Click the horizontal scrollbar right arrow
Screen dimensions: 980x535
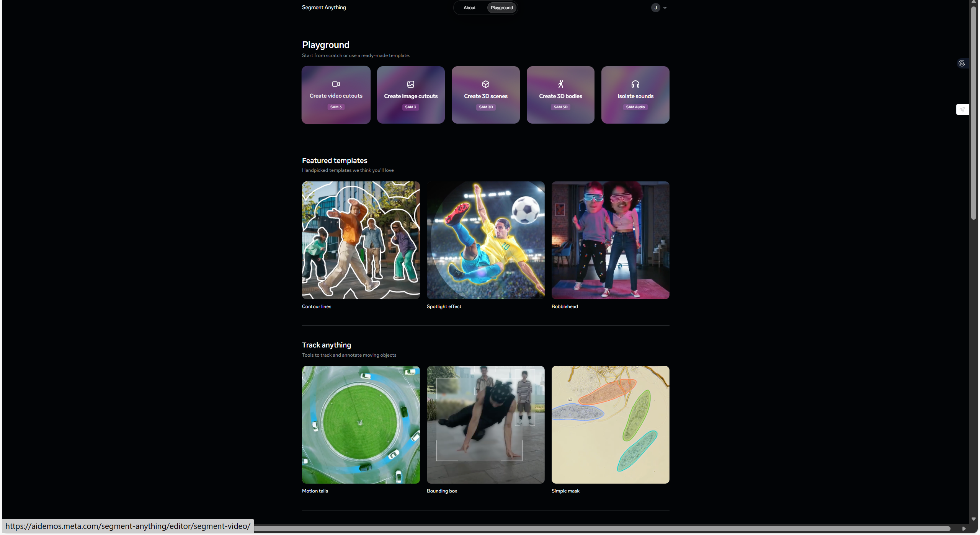(964, 528)
